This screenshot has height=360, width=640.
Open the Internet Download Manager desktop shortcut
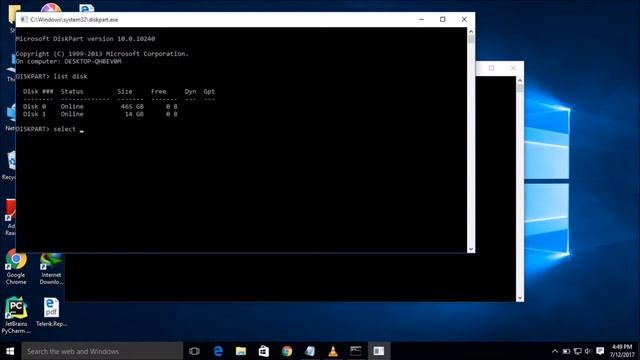tap(51, 268)
